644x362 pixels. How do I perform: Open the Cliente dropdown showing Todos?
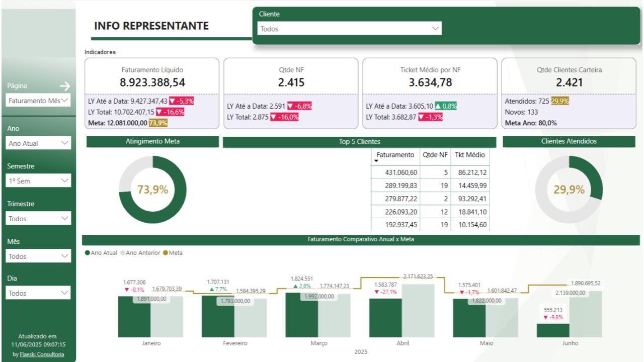(349, 29)
